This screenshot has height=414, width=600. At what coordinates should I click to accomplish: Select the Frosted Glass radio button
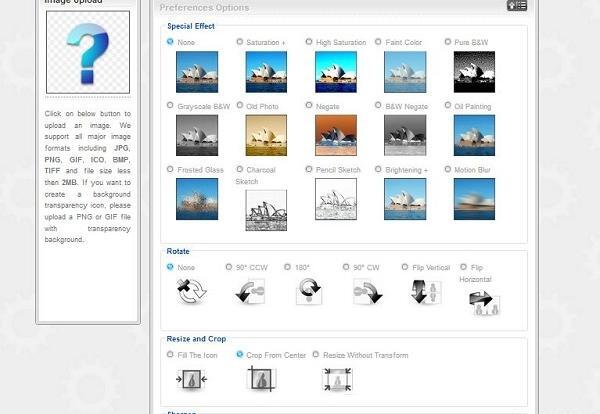(170, 169)
